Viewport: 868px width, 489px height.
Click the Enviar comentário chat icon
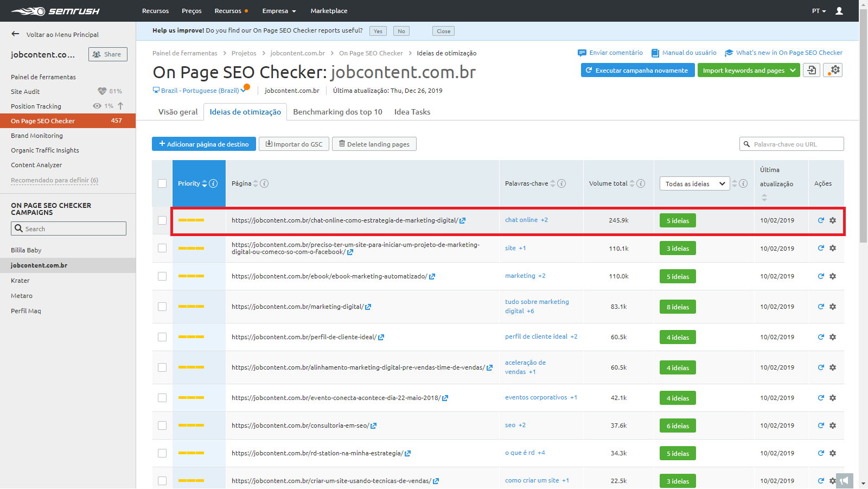click(x=582, y=53)
